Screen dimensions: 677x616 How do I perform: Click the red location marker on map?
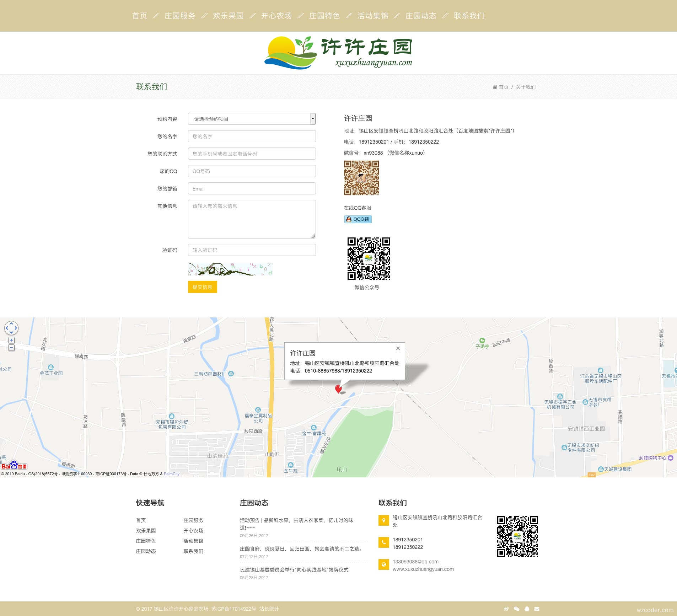tap(338, 389)
